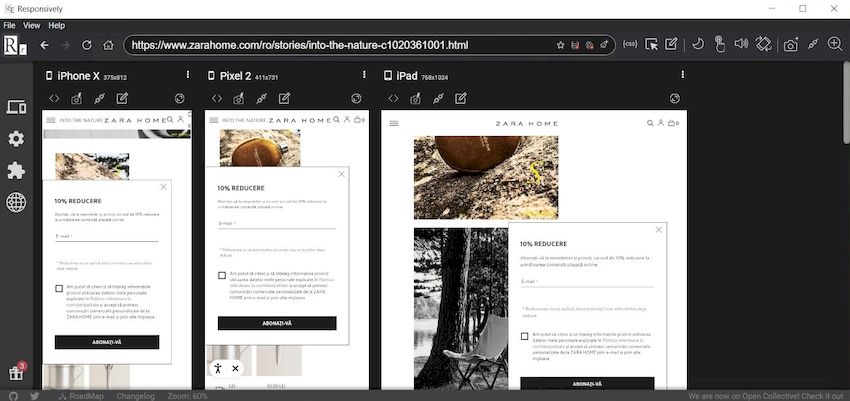Open network configuration globe in sidebar
This screenshot has height=401, width=850.
(x=16, y=203)
